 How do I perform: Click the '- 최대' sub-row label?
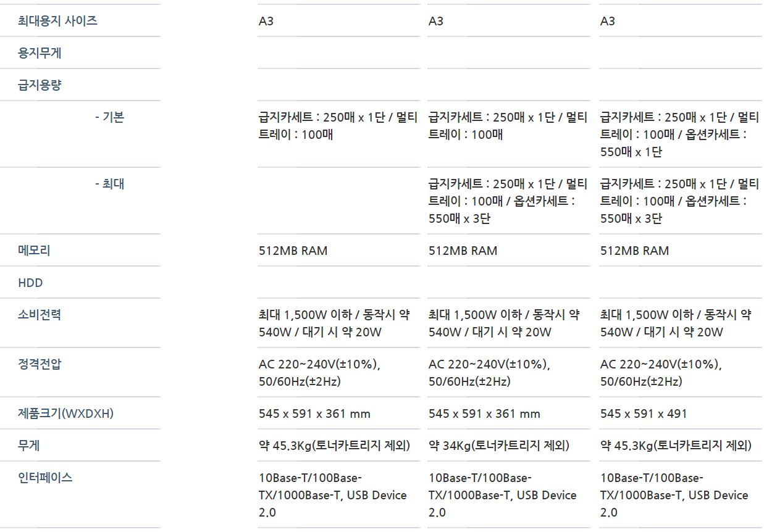tap(109, 184)
